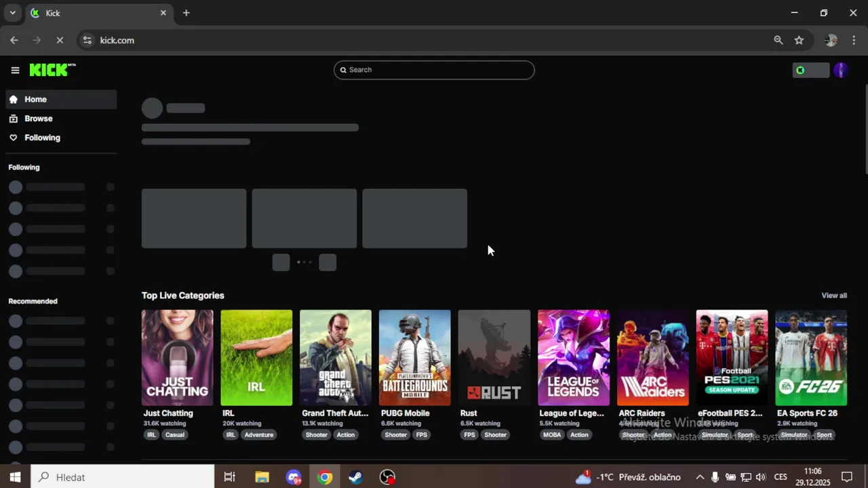Open the clock showing 11:06
Screen dimensions: 868x488
812,477
